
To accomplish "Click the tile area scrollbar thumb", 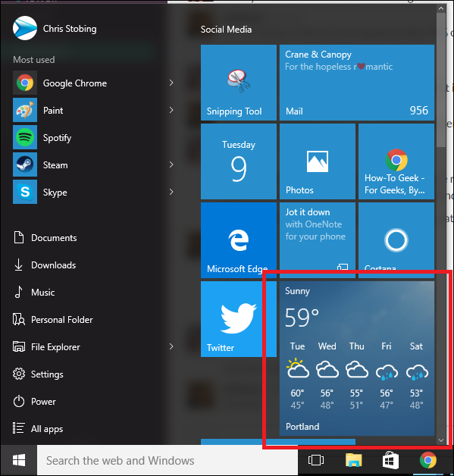I will 441,80.
